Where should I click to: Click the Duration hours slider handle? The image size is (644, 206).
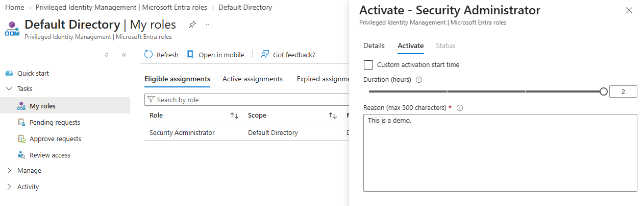(x=604, y=91)
